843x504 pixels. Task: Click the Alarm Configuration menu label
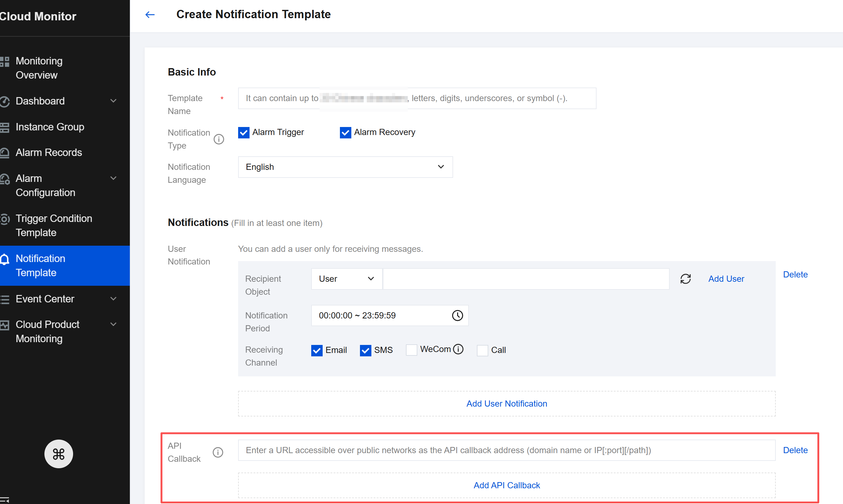46,186
